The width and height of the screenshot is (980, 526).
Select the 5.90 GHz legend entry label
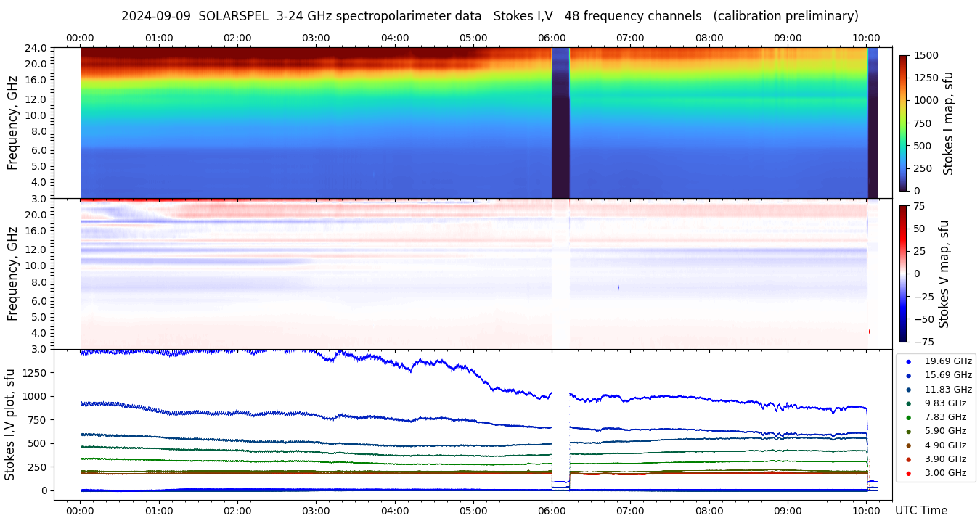point(944,432)
